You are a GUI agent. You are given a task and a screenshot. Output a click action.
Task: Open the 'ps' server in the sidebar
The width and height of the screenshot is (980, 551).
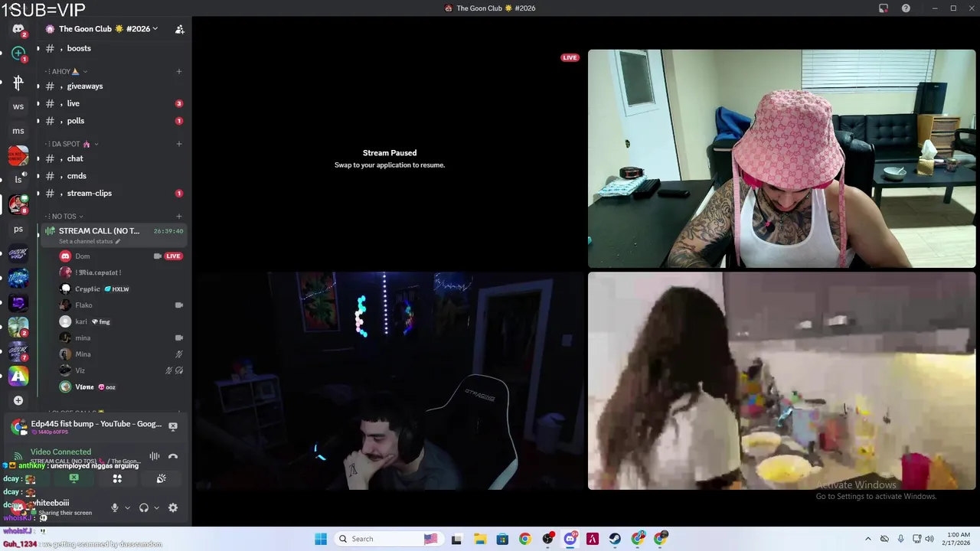coord(18,229)
